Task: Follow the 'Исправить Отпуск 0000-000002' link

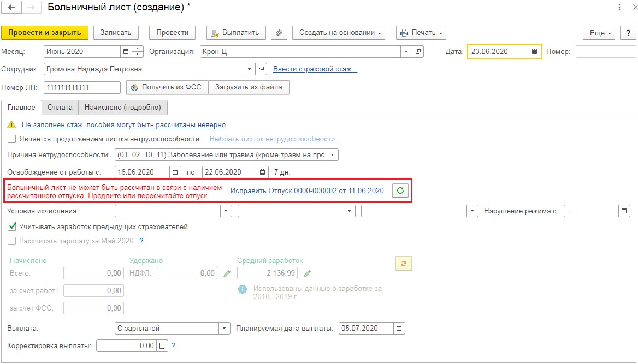Action: pos(307,190)
